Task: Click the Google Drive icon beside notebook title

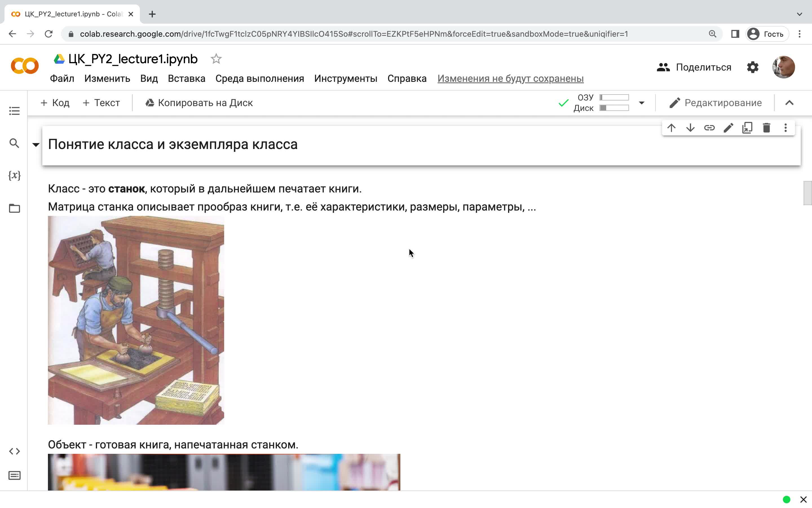Action: coord(59,59)
